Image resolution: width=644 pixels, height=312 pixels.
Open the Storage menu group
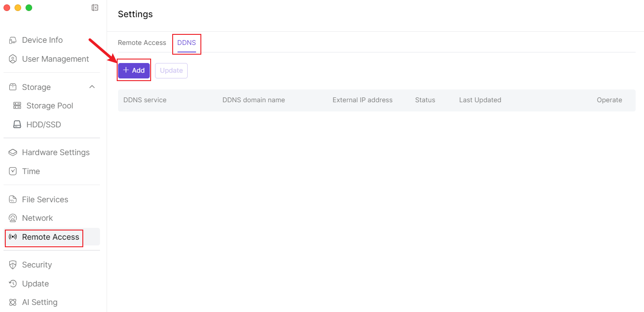[x=36, y=87]
